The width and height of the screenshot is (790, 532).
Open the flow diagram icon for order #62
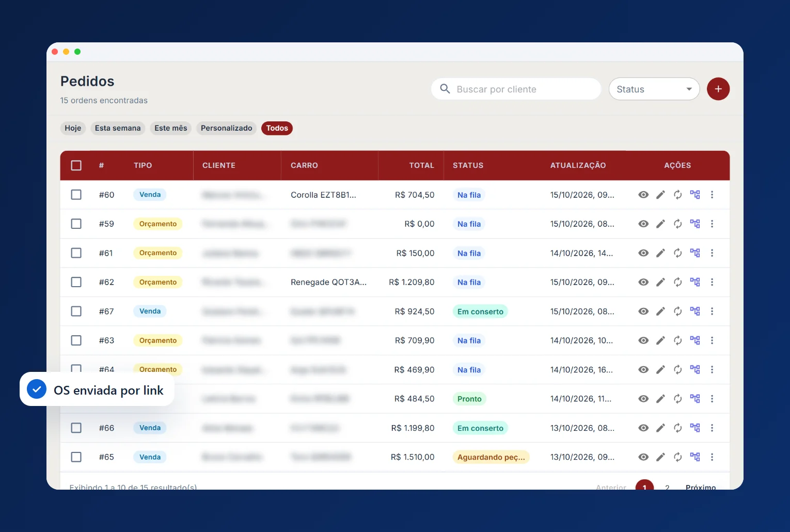(x=695, y=282)
